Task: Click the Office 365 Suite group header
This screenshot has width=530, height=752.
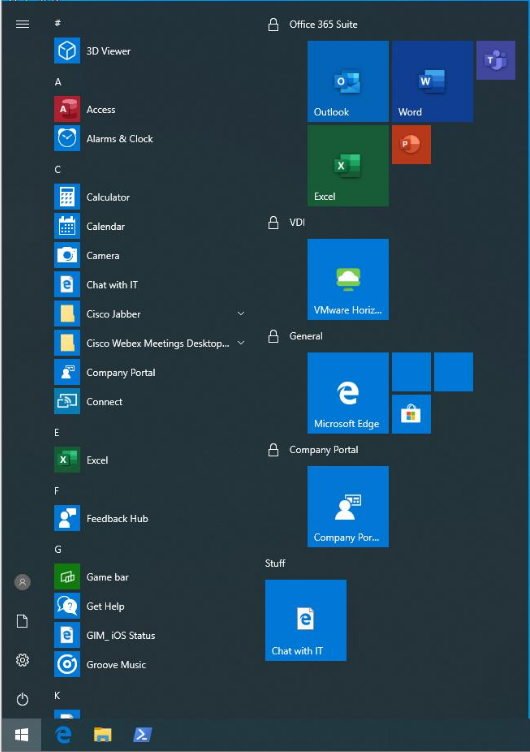Action: (323, 24)
